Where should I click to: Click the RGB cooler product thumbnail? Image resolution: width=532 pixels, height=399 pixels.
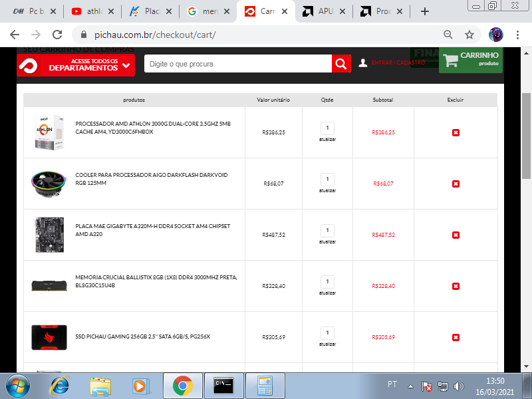click(x=49, y=184)
